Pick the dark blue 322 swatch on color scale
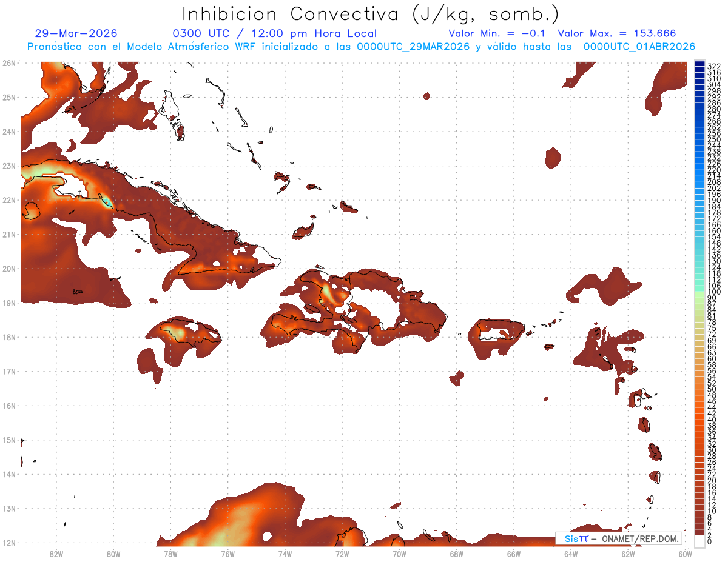 pyautogui.click(x=700, y=65)
